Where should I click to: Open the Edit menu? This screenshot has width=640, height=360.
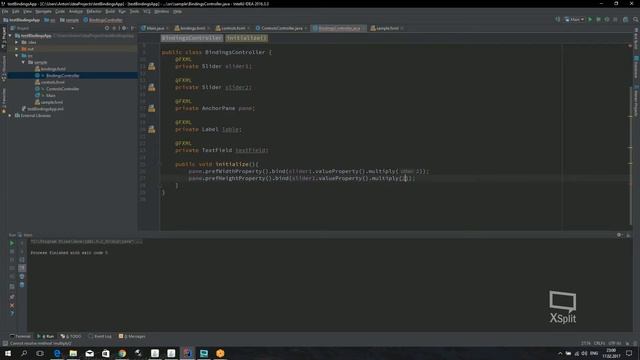point(16,11)
